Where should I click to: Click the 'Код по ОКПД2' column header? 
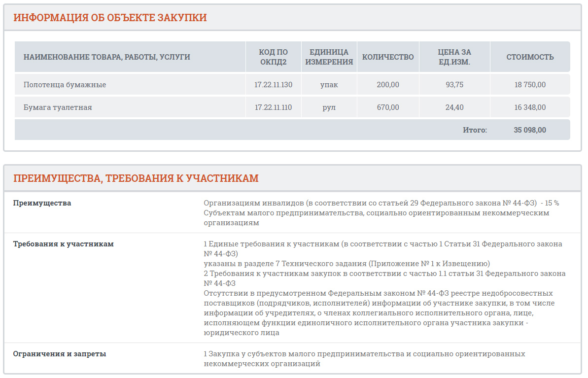273,57
